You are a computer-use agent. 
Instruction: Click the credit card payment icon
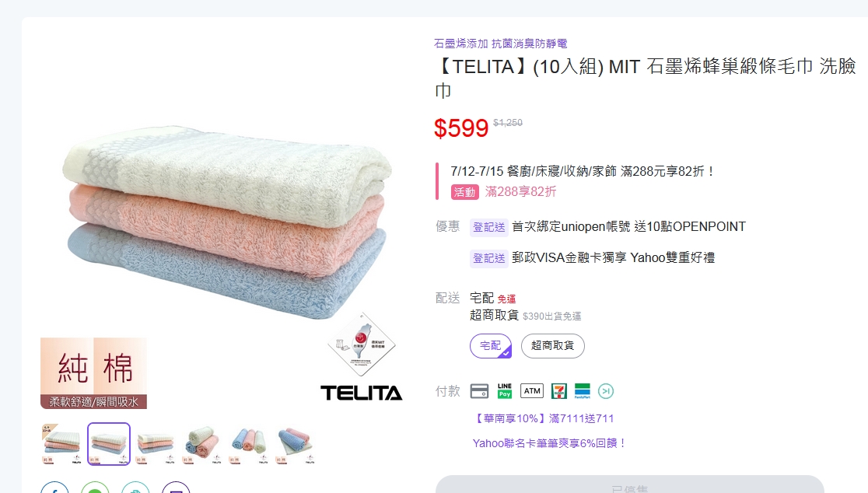(479, 391)
